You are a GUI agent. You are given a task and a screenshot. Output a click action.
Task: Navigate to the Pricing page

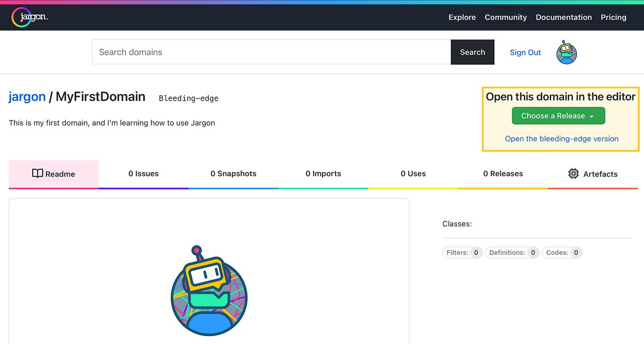tap(613, 17)
